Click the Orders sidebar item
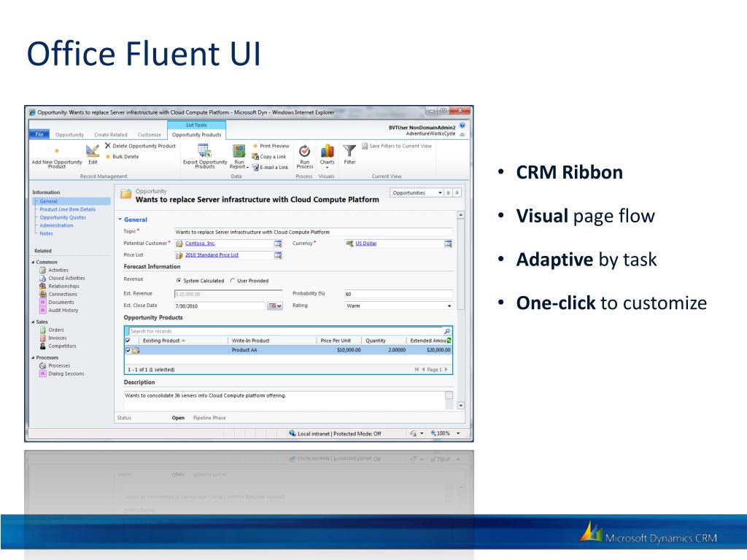The height and width of the screenshot is (560, 747). pyautogui.click(x=52, y=330)
